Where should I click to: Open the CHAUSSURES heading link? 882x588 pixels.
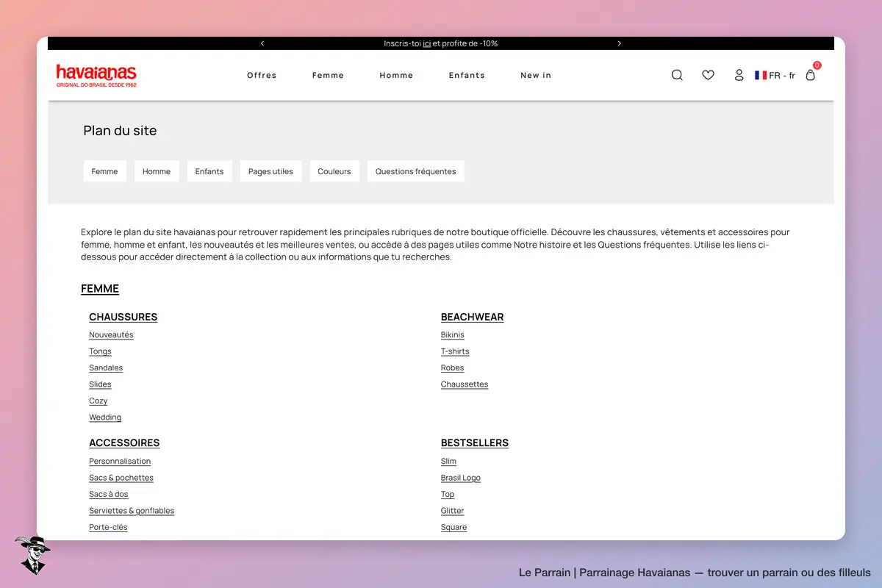point(123,318)
